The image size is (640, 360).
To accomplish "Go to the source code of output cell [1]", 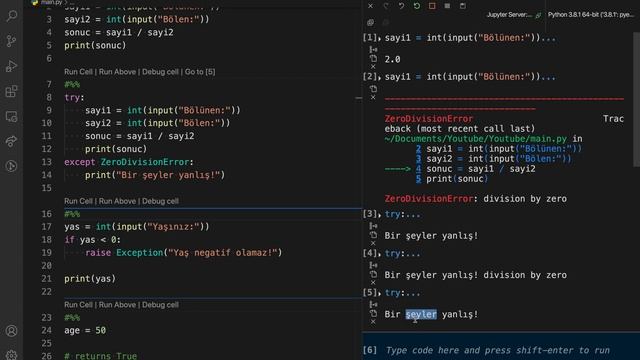I will (373, 50).
